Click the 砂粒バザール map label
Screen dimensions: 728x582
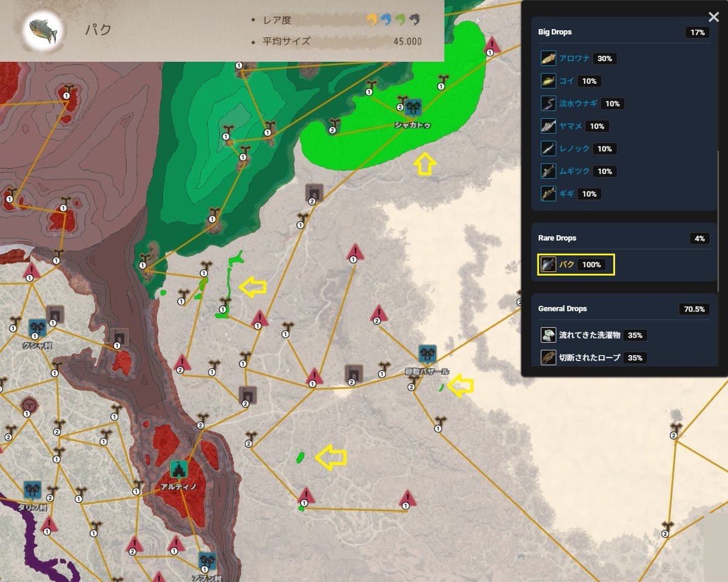pos(427,371)
